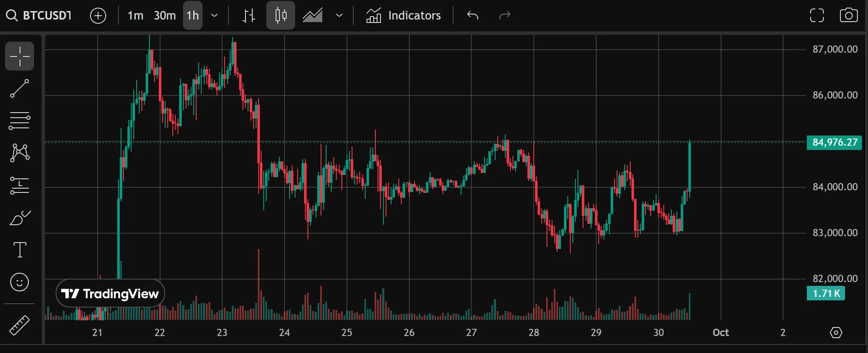
Task: Switch to the 1m timeframe
Action: (135, 16)
